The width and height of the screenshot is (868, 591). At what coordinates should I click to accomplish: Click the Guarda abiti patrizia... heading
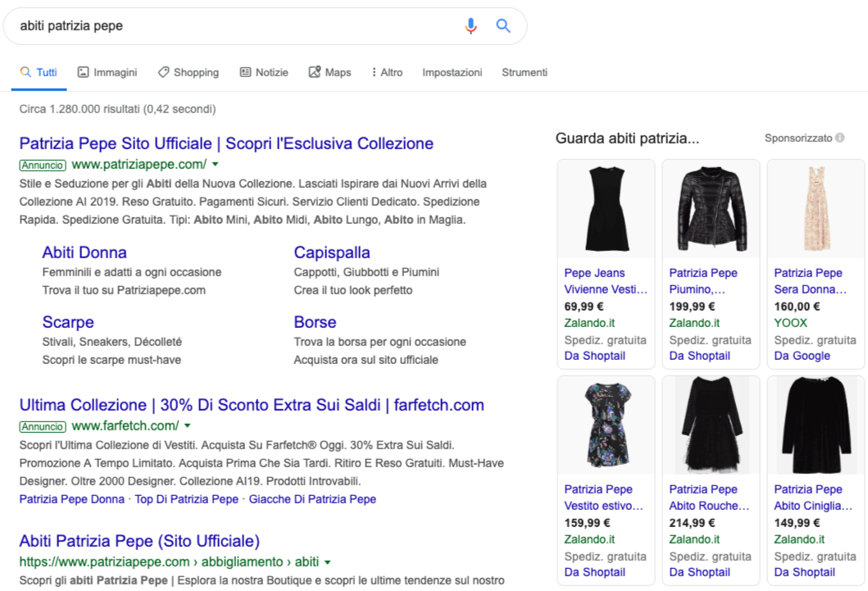[627, 139]
